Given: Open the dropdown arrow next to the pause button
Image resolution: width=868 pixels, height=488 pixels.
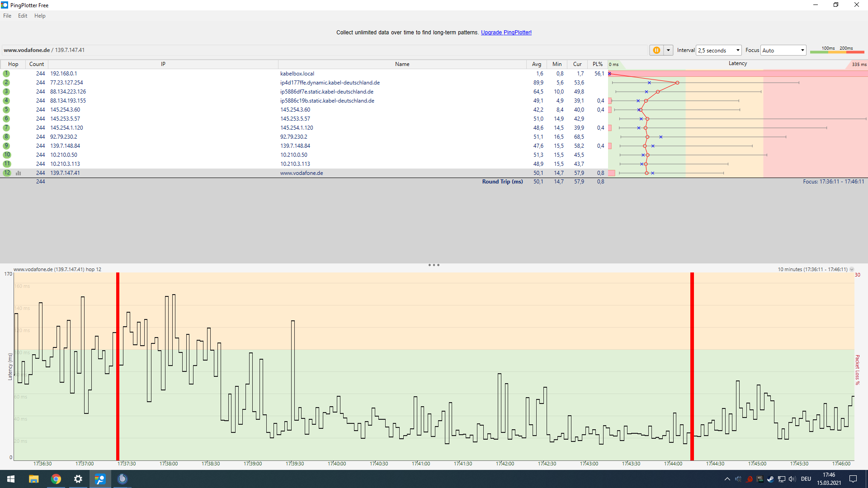Looking at the screenshot, I should click(x=668, y=50).
